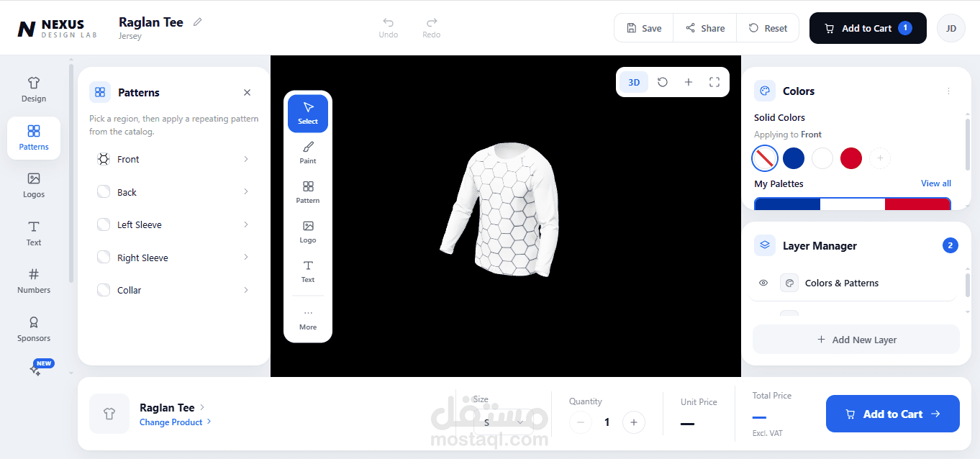Close the Patterns panel
Viewport: 980px width, 459px height.
coord(248,92)
